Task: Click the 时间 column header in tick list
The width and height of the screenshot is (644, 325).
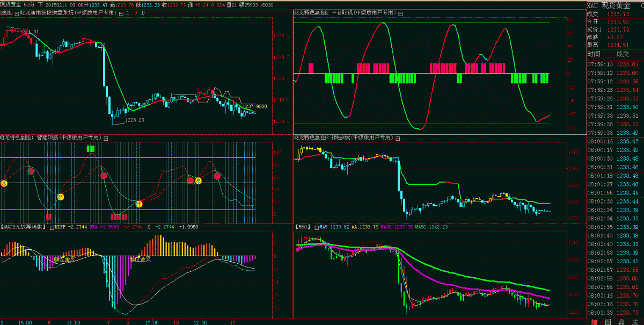Action: [594, 54]
